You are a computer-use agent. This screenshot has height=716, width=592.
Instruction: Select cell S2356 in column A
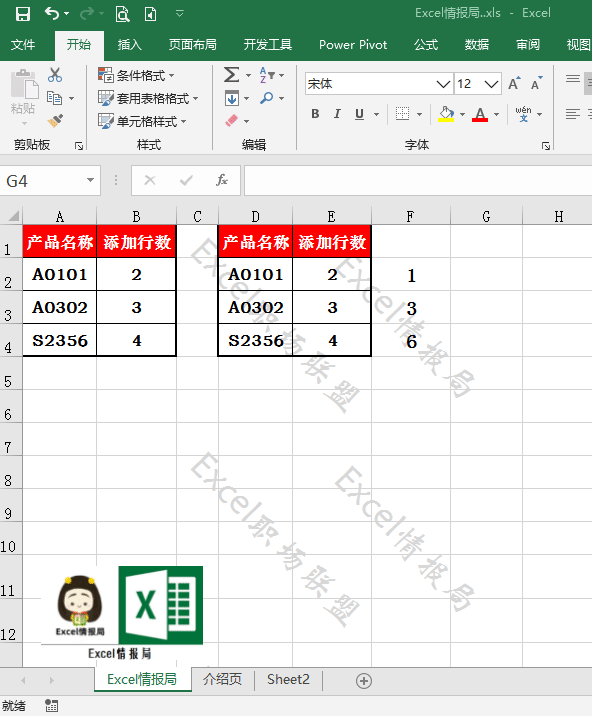(60, 340)
